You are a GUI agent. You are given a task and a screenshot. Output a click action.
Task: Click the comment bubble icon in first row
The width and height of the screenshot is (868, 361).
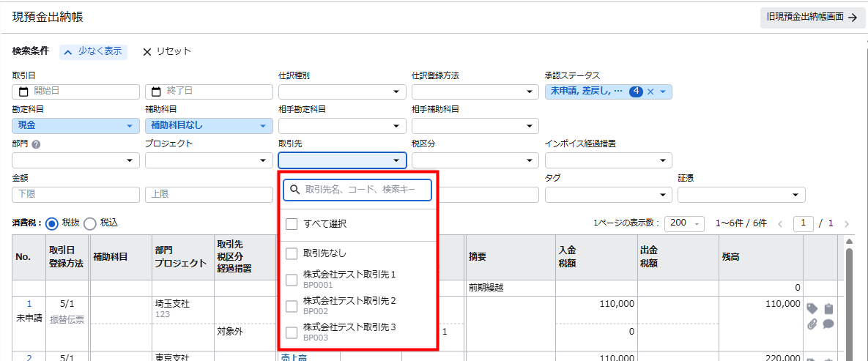click(x=828, y=324)
